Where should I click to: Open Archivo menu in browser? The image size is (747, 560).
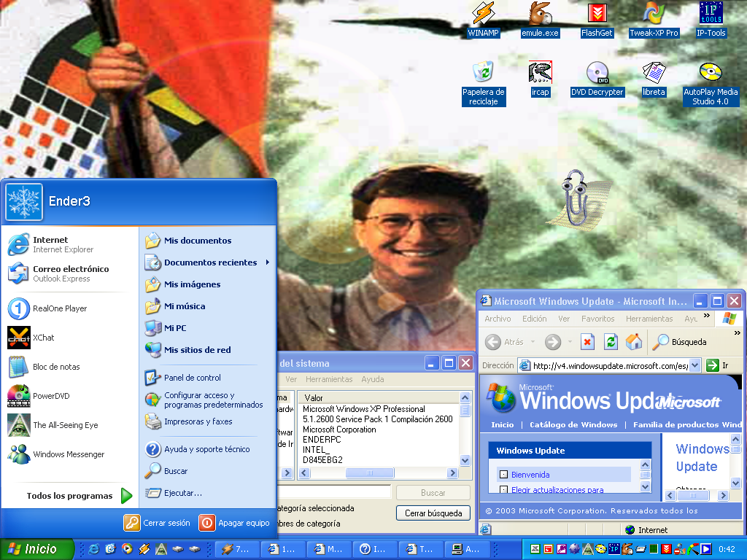tap(498, 319)
